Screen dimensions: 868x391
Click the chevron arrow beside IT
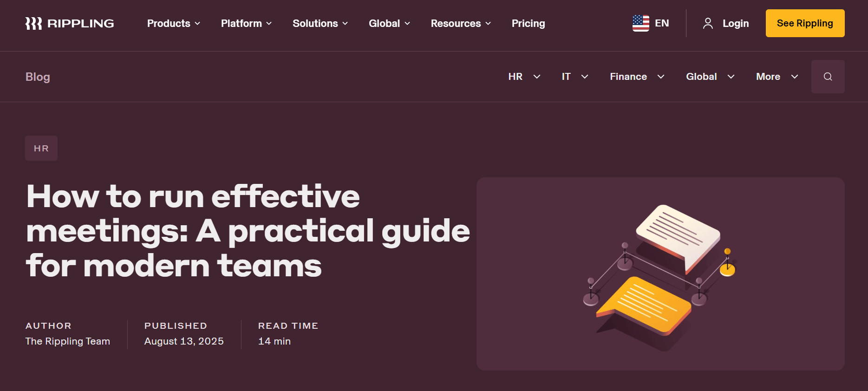click(585, 77)
